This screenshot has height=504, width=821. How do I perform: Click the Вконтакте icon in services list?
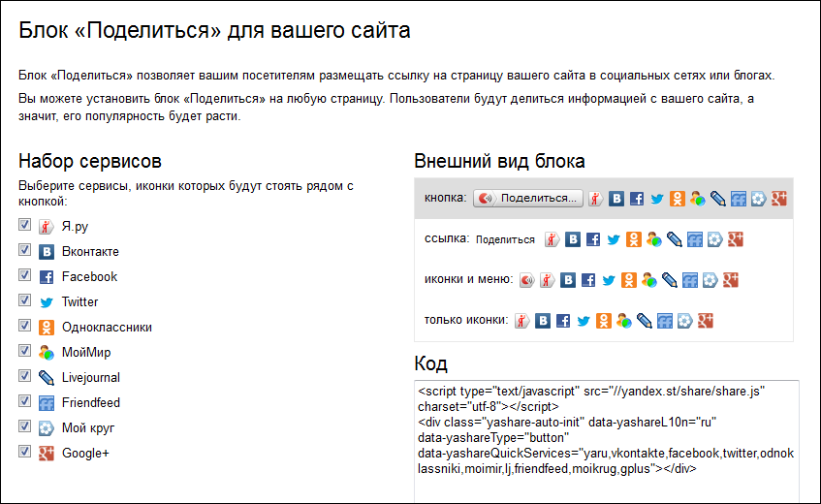tap(47, 252)
